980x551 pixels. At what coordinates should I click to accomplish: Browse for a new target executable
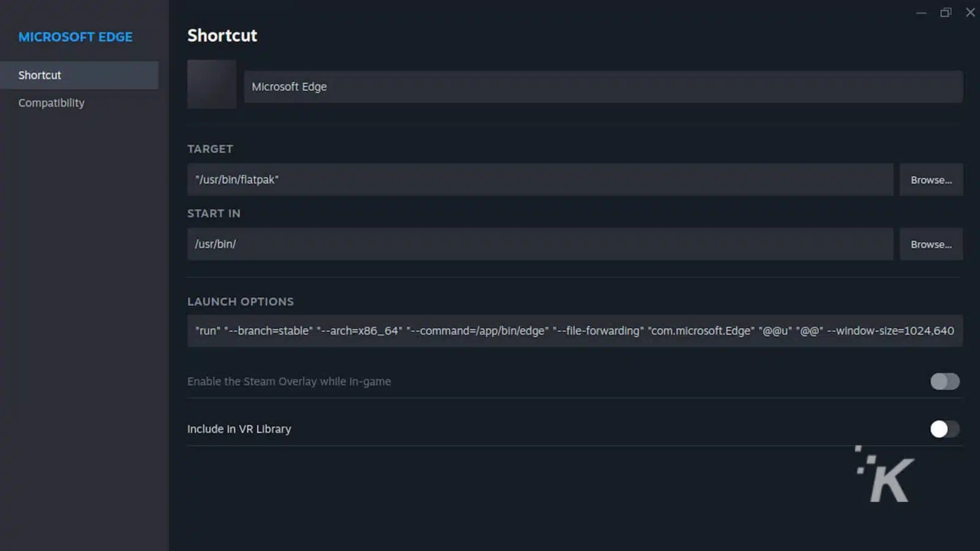pyautogui.click(x=931, y=179)
